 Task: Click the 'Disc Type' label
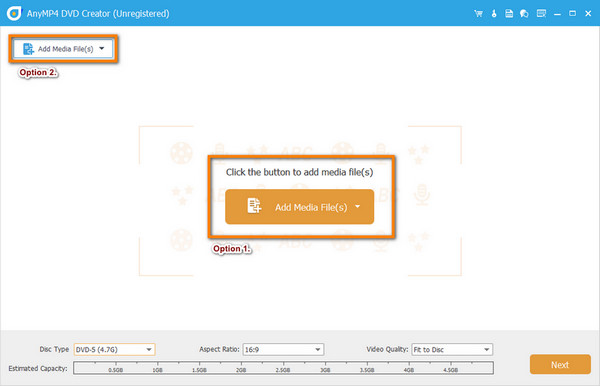54,349
